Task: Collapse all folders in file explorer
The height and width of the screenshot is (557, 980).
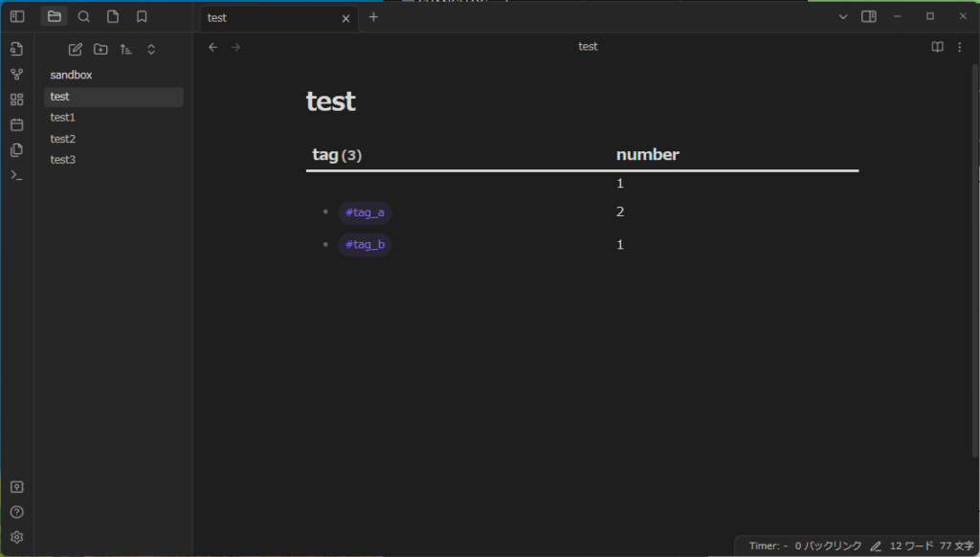Action: (x=150, y=49)
